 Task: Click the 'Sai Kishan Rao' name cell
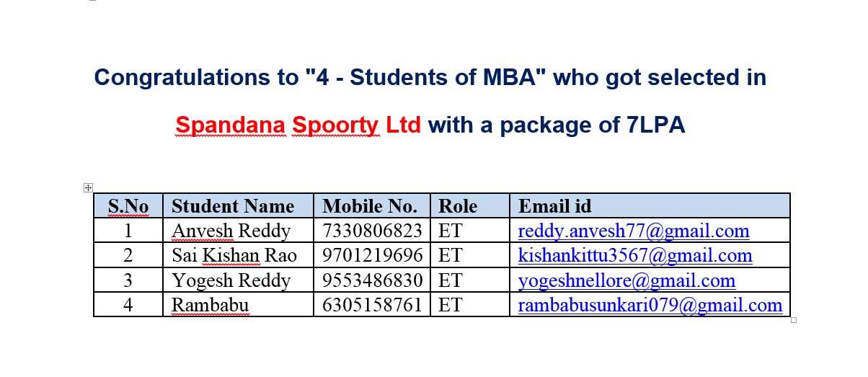[x=234, y=255]
